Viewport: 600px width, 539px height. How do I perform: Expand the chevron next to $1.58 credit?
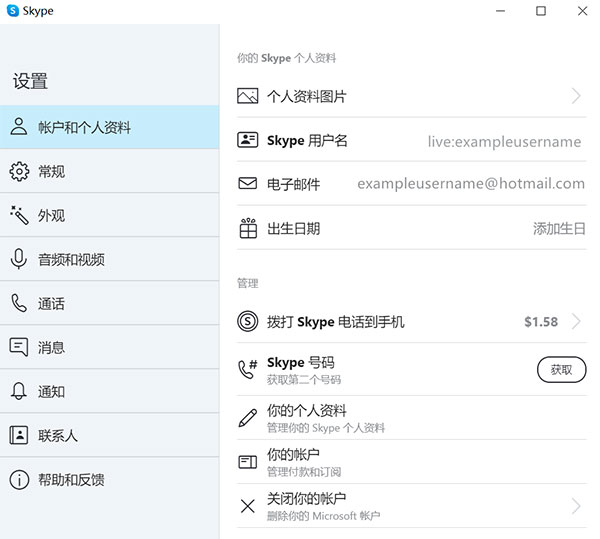[576, 321]
